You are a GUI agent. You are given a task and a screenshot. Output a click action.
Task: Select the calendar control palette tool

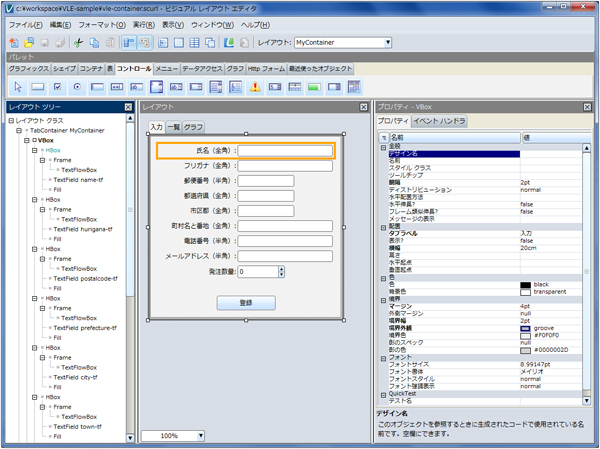pyautogui.click(x=354, y=87)
